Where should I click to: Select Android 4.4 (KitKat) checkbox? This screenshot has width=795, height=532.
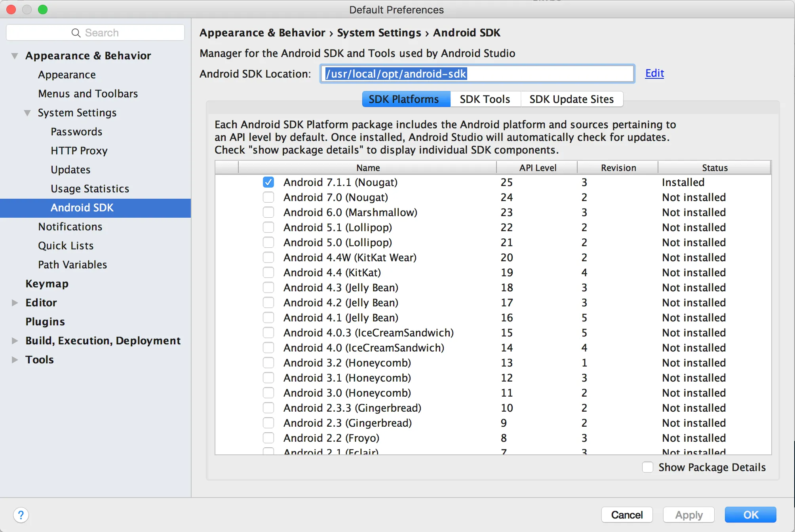tap(268, 273)
